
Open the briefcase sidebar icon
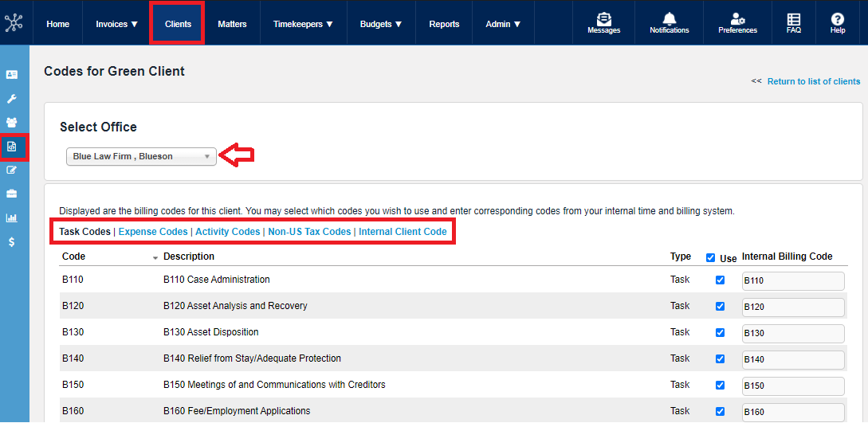[12, 194]
